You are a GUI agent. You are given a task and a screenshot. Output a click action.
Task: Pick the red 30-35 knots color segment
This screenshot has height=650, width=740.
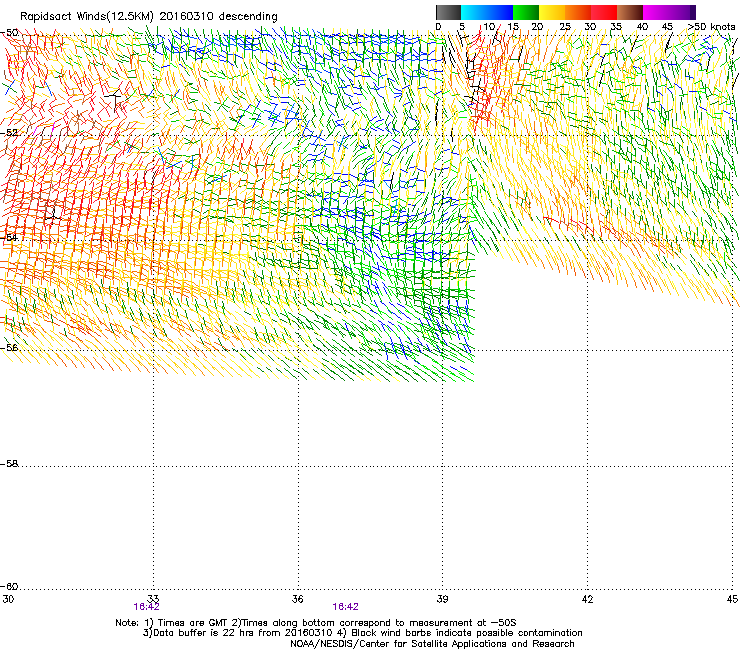click(604, 12)
